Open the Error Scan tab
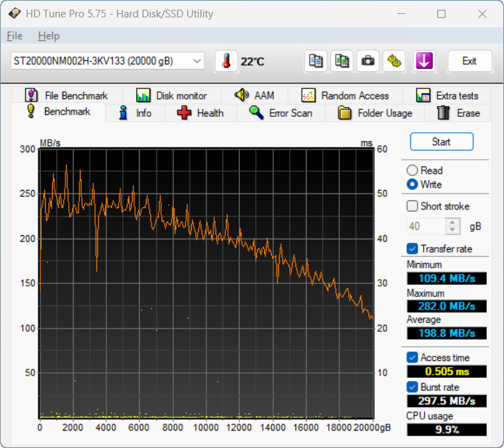The height and width of the screenshot is (448, 504). (281, 113)
